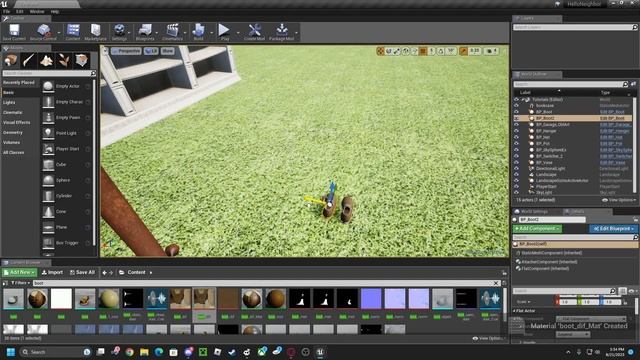Pick the Player Start item in Place panel
This screenshot has width=640, height=360.
67,149
